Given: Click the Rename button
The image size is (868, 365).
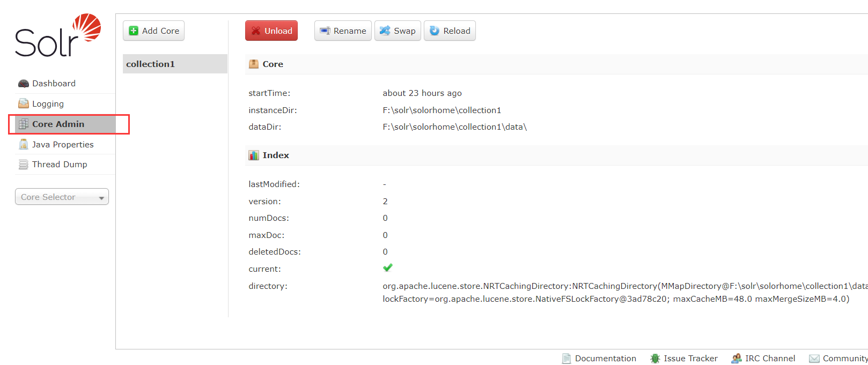Looking at the screenshot, I should pyautogui.click(x=343, y=31).
